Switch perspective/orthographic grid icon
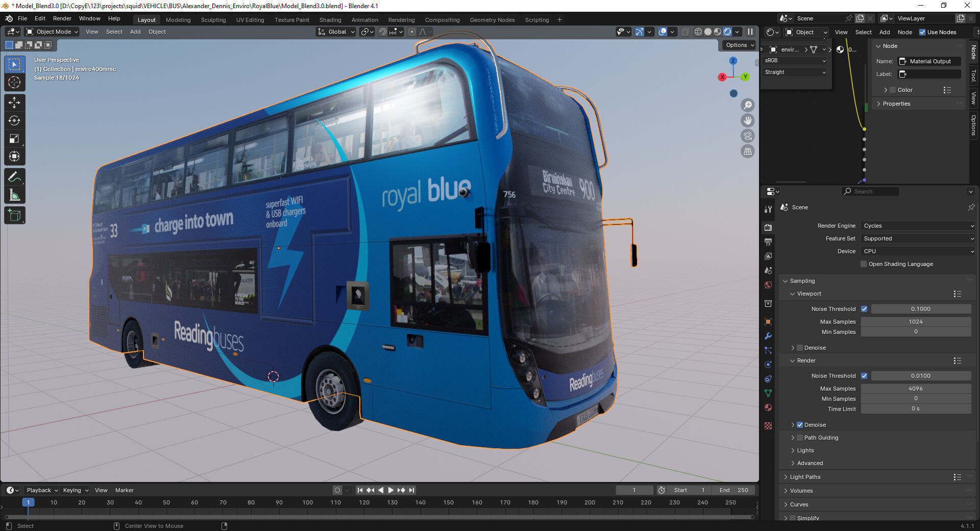This screenshot has height=531, width=980. (x=748, y=151)
